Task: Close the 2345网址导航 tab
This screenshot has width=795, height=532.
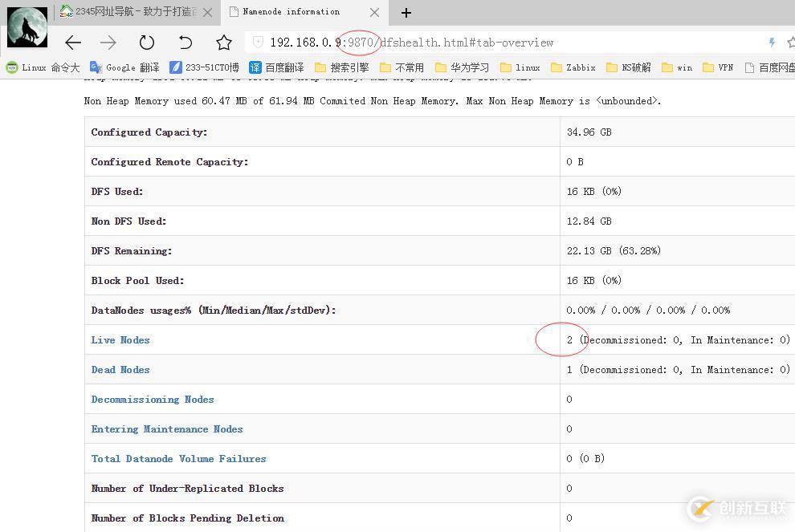Action: click(207, 13)
